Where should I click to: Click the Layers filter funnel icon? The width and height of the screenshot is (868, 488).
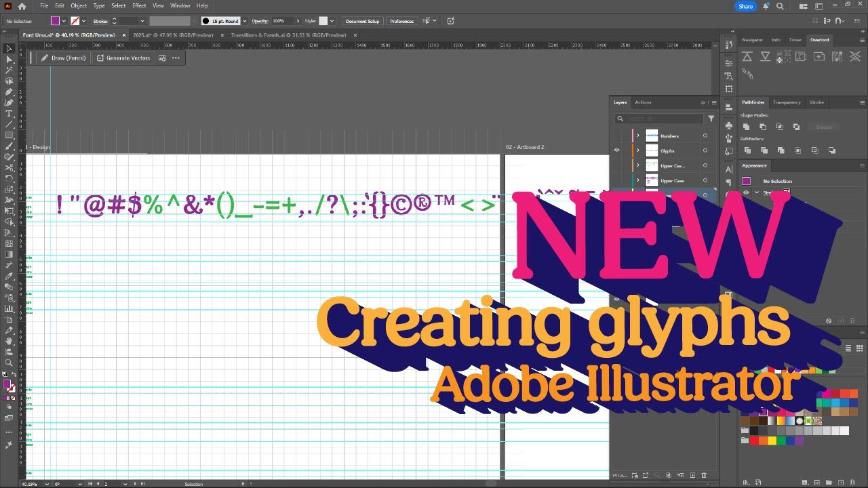711,119
